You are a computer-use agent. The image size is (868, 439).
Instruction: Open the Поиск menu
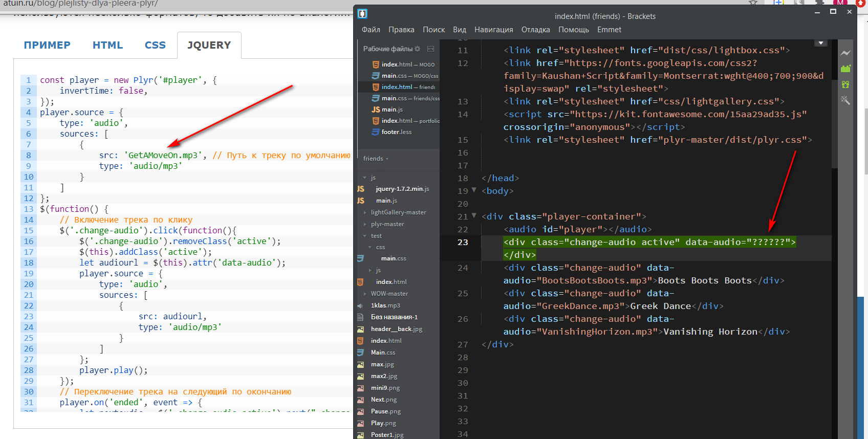[x=433, y=30]
